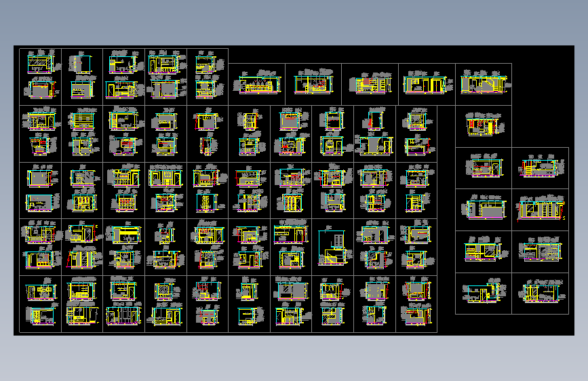Select the frame containing one tall cyan-outlined elevation
The image size is (588, 381).
point(332,247)
